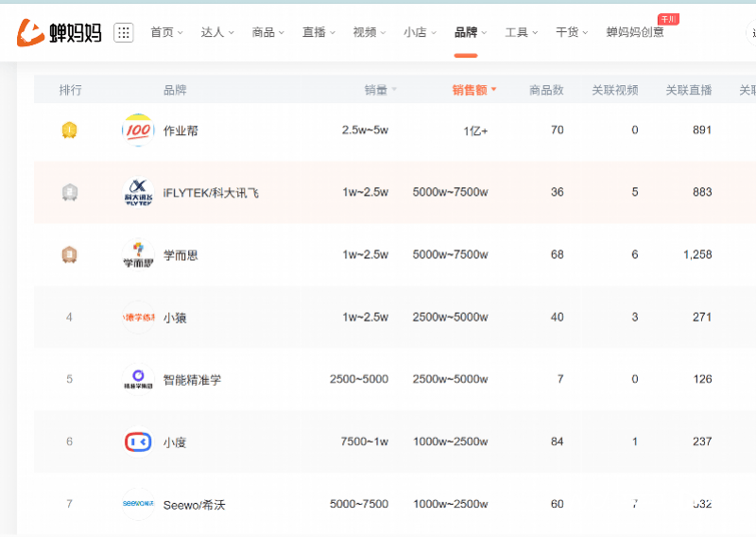Click 作业帮's 70 product count
This screenshot has height=537, width=756.
pos(558,130)
